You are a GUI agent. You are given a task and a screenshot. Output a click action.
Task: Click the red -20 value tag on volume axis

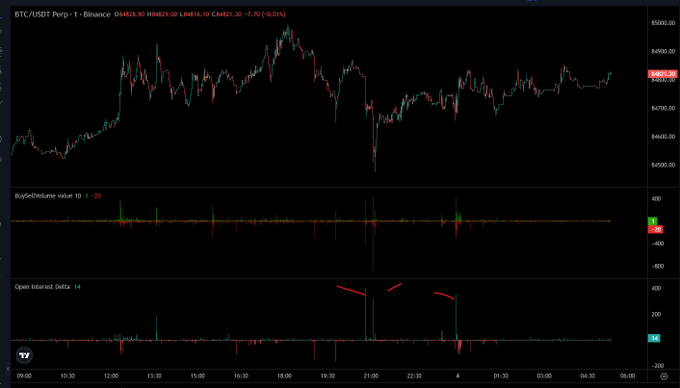click(655, 229)
